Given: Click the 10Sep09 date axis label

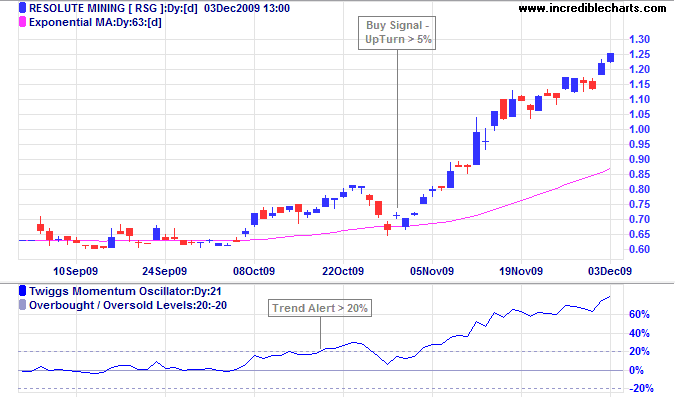Looking at the screenshot, I should 75,271.
